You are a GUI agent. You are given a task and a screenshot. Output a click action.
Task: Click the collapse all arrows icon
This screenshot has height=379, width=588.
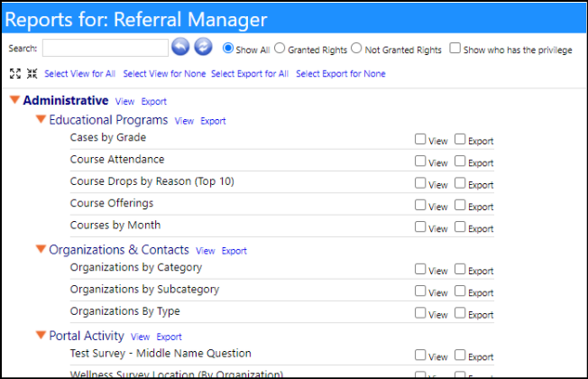point(32,74)
